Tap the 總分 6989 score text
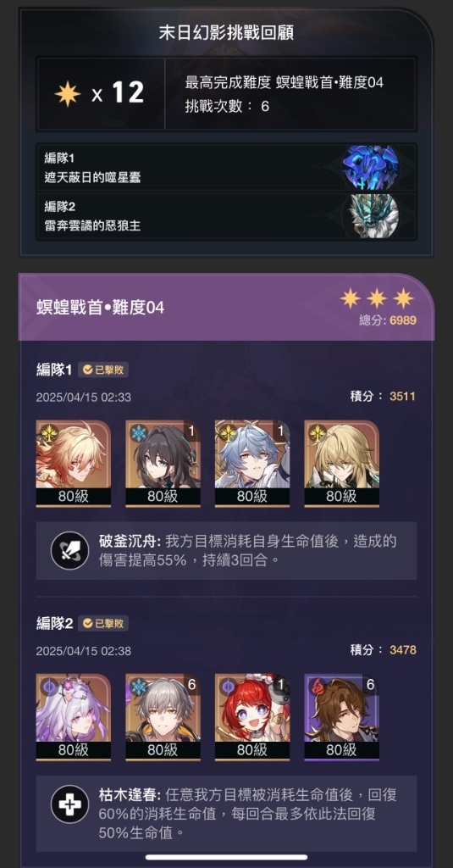Screen dimensions: 453x868 tap(388, 320)
